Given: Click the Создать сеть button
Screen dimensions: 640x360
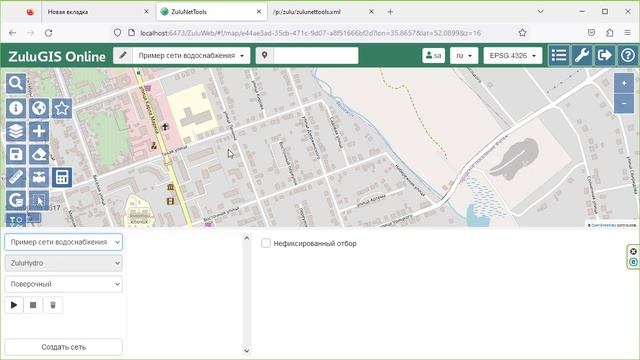Looking at the screenshot, I should [x=63, y=347].
